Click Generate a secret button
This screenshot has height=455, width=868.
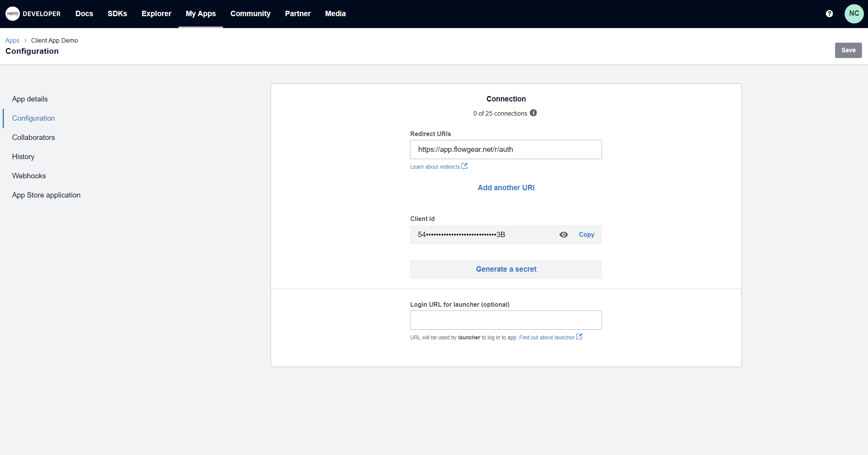click(506, 269)
